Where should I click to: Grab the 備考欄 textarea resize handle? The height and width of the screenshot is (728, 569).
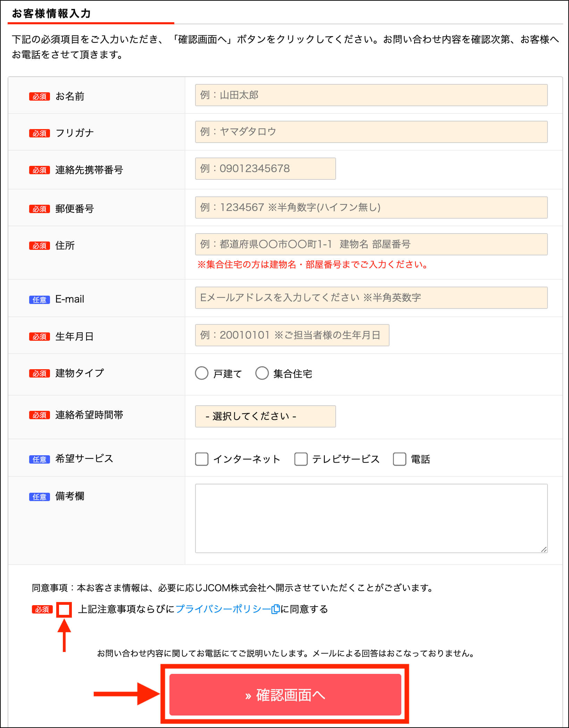[x=544, y=549]
